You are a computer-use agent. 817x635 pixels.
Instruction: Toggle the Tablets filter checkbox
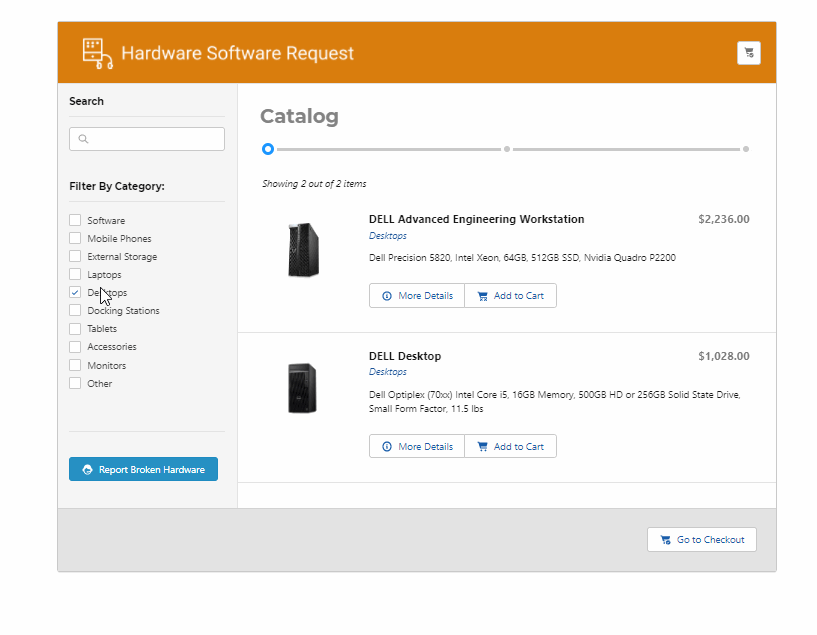[x=75, y=328]
